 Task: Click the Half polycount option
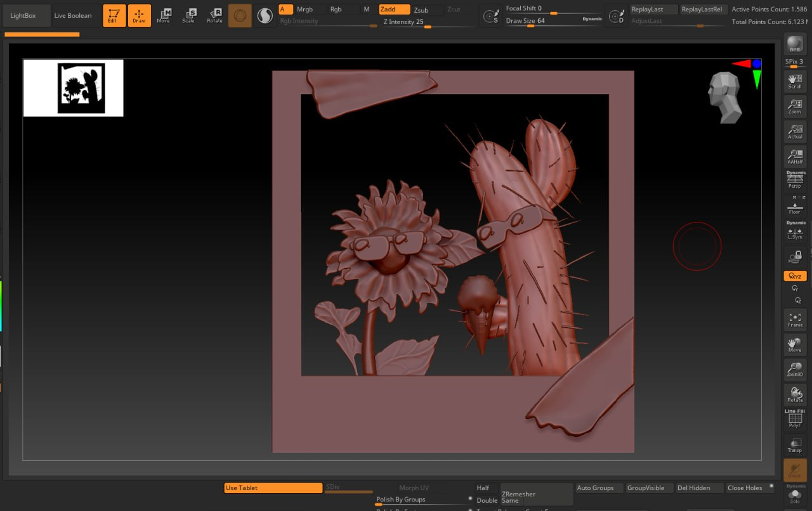[x=486, y=488]
